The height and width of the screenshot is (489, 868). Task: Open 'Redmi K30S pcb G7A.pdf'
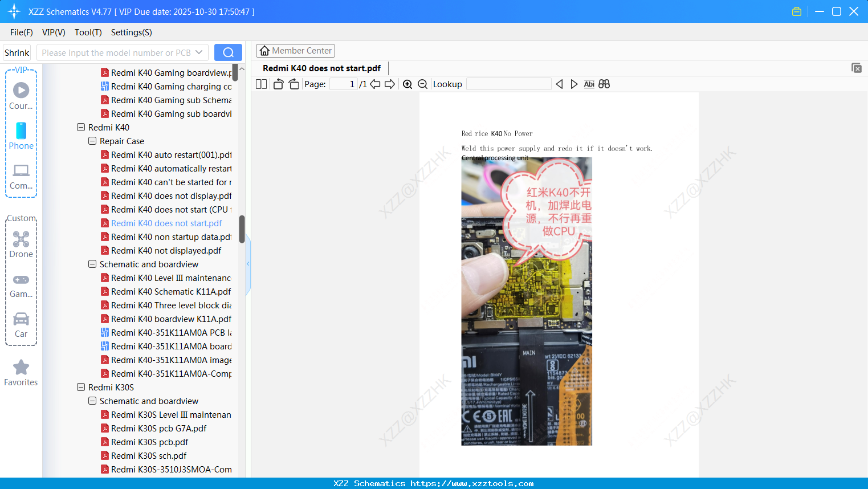[154, 429]
